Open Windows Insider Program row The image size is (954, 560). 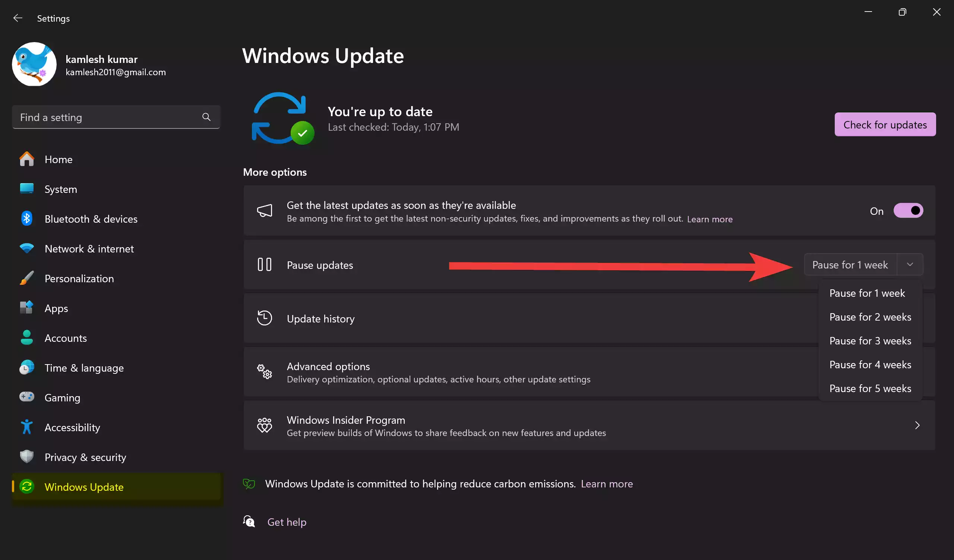click(590, 426)
